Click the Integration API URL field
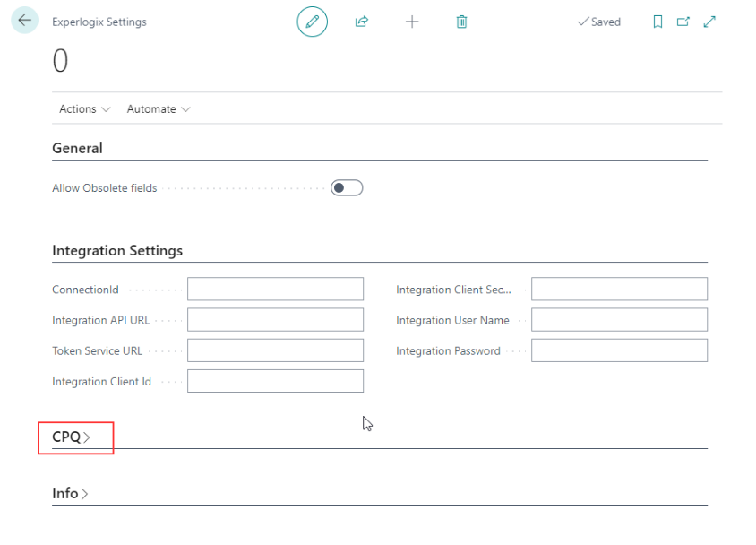The height and width of the screenshot is (545, 756). point(275,320)
